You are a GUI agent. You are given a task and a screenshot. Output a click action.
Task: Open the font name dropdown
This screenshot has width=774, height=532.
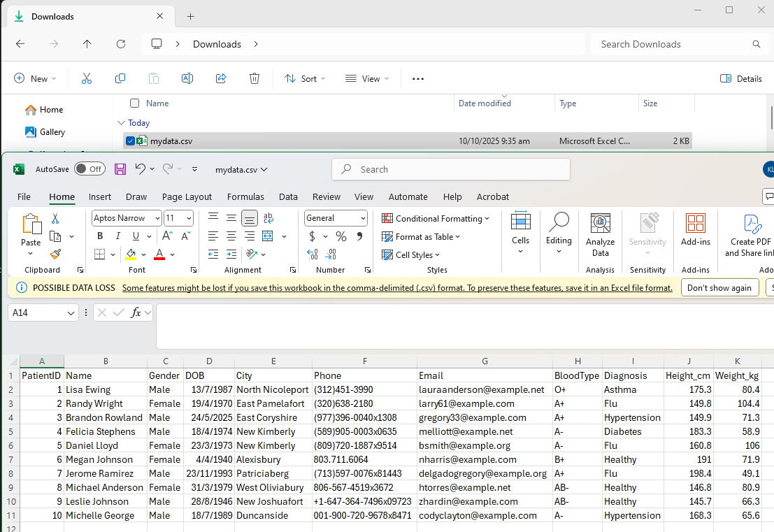(x=157, y=218)
